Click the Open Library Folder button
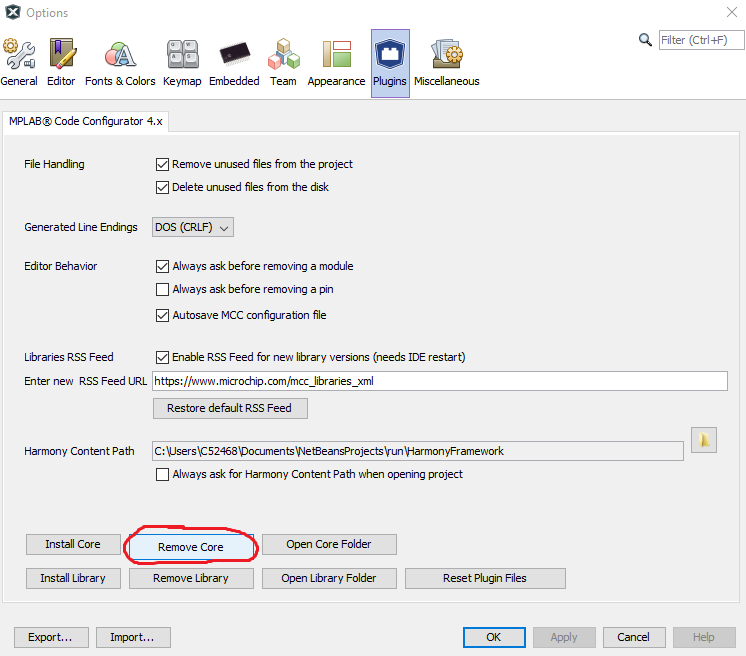 pyautogui.click(x=329, y=578)
